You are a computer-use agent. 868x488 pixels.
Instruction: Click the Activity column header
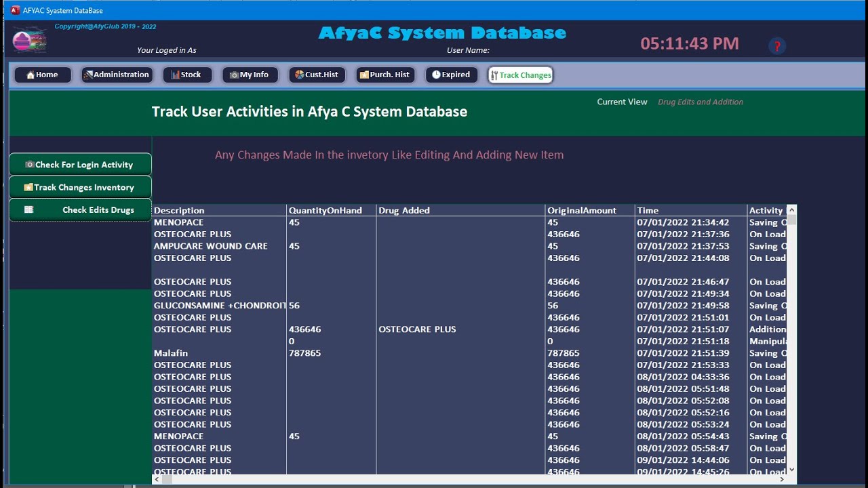pos(767,210)
